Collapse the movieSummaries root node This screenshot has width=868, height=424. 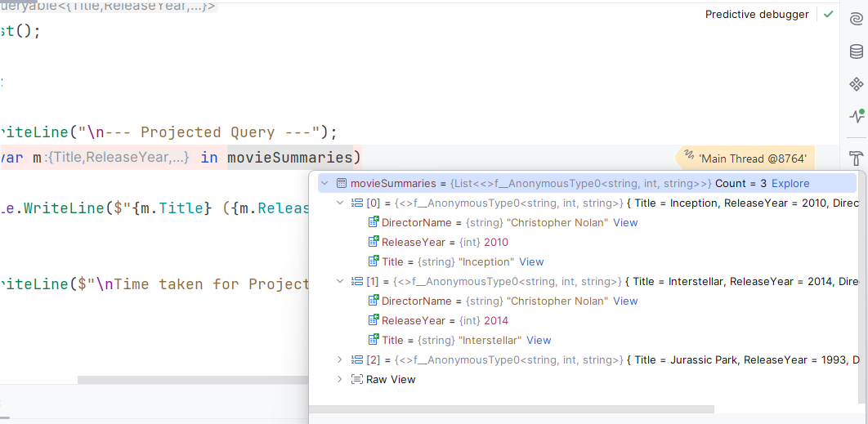tap(325, 183)
